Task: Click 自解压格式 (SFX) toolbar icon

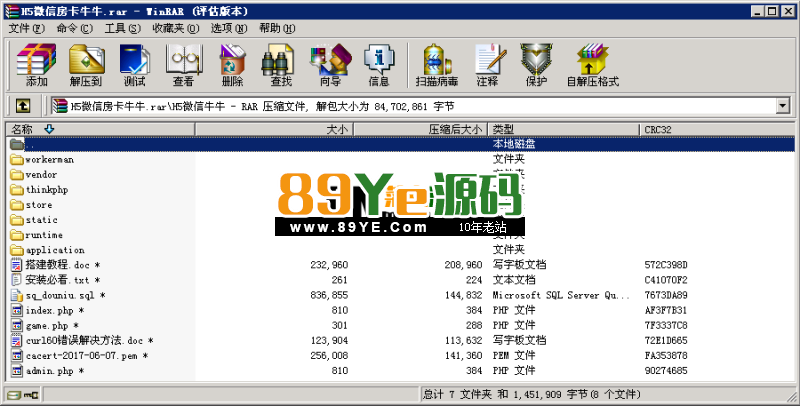Action: click(x=592, y=59)
